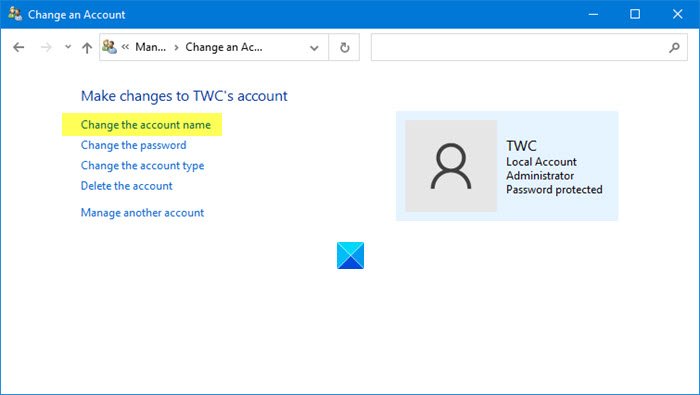
Task: Open 'Change the account type' link
Action: point(142,166)
